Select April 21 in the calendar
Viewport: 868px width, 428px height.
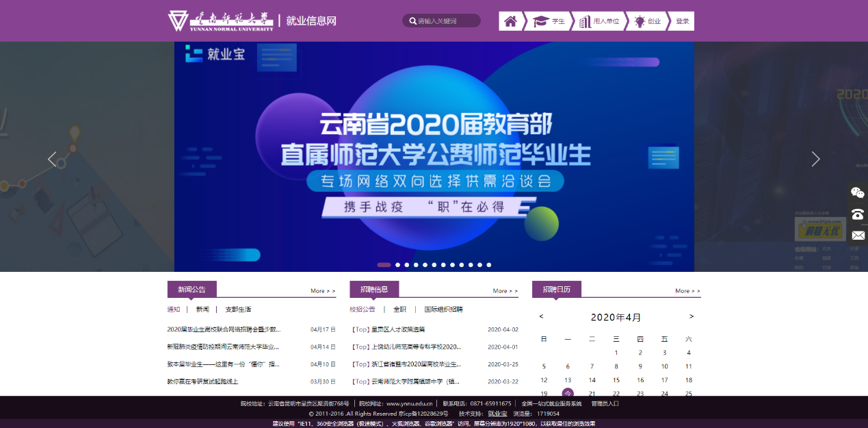(x=592, y=394)
